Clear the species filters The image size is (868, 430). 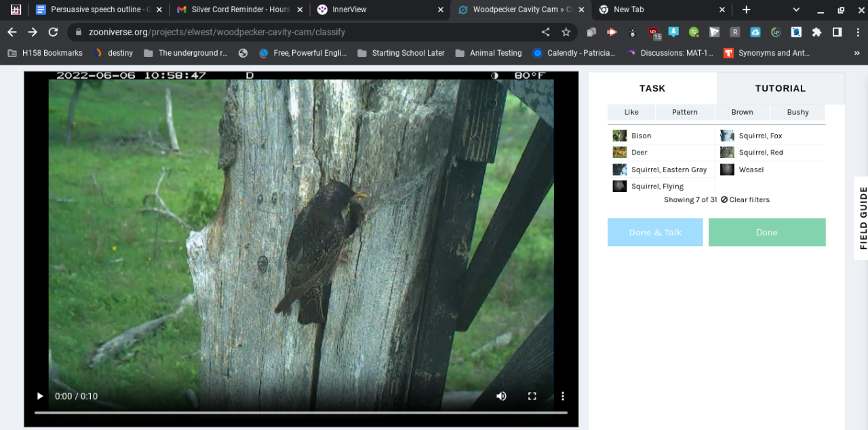coord(745,199)
